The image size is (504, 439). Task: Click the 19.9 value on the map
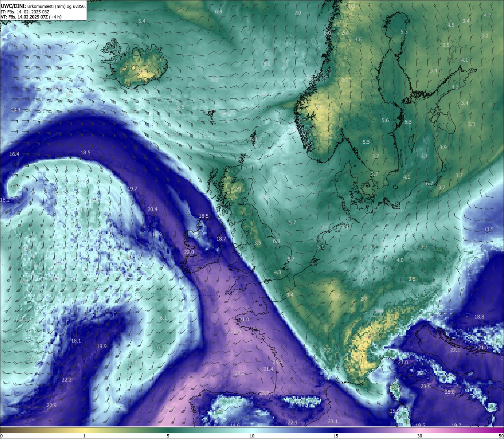102,346
